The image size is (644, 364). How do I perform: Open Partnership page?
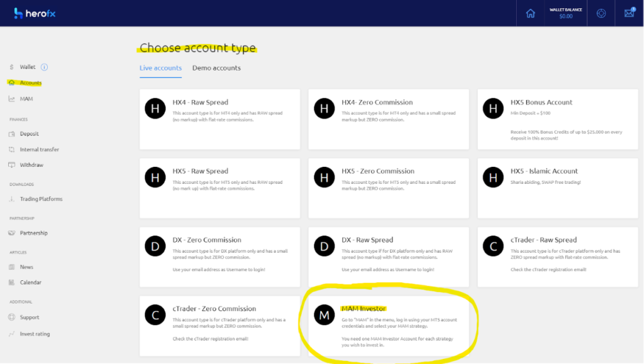pos(34,233)
